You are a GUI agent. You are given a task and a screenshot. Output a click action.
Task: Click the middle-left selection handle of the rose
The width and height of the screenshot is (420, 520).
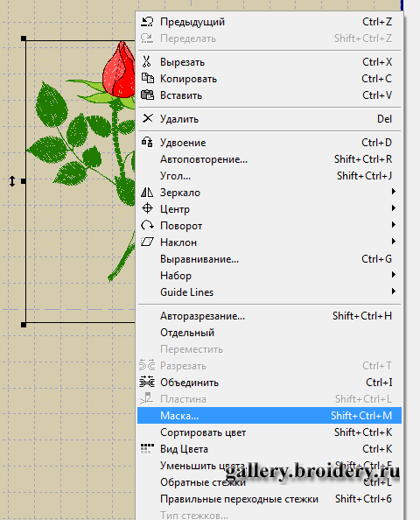[24, 181]
